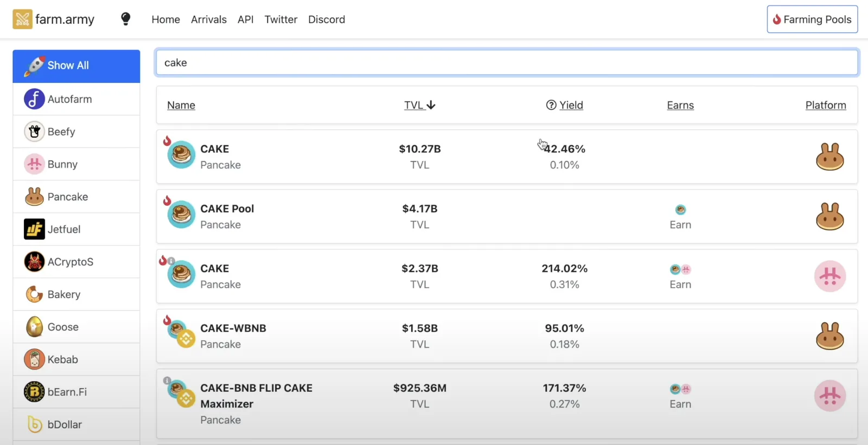The width and height of the screenshot is (868, 445).
Task: Filter by Kebab platform
Action: pyautogui.click(x=76, y=359)
